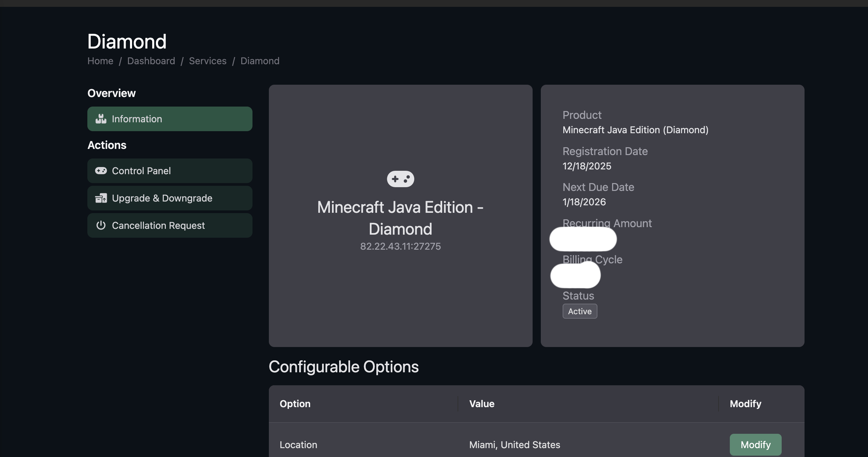Click the Active status badge
Viewport: 868px width, 457px height.
[580, 311]
